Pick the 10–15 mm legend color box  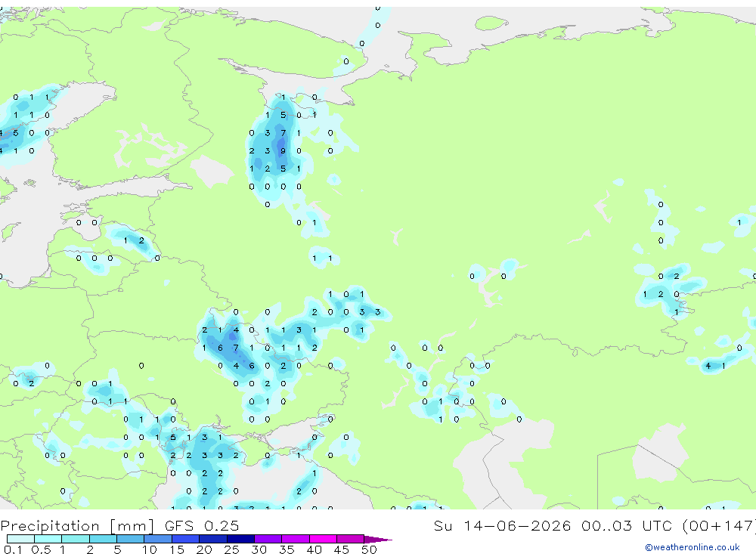coord(158,539)
